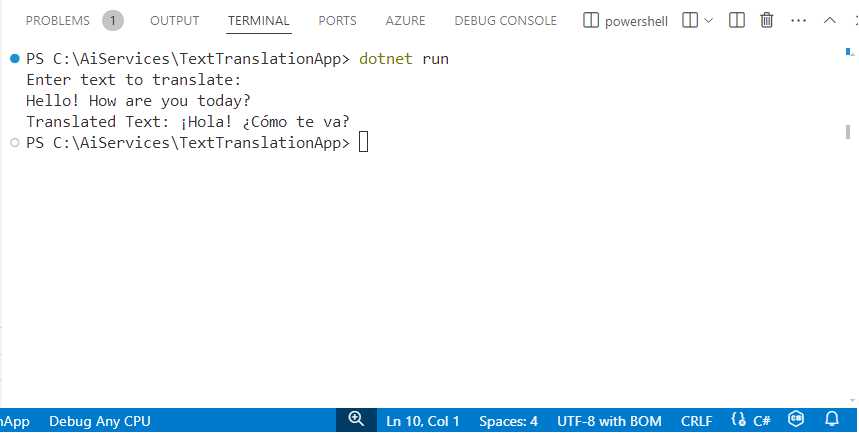Click the blue command status dot
This screenshot has height=433, width=859.
15,59
